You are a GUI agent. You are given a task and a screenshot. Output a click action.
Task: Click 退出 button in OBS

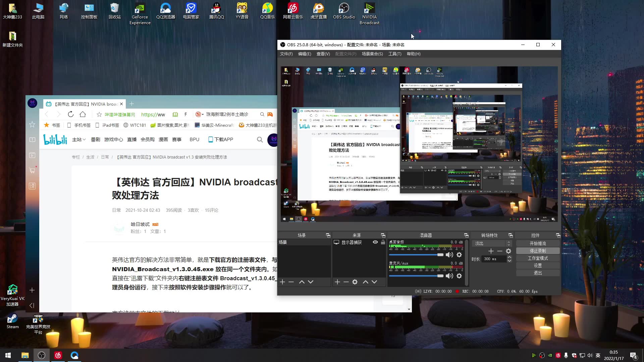(x=538, y=273)
